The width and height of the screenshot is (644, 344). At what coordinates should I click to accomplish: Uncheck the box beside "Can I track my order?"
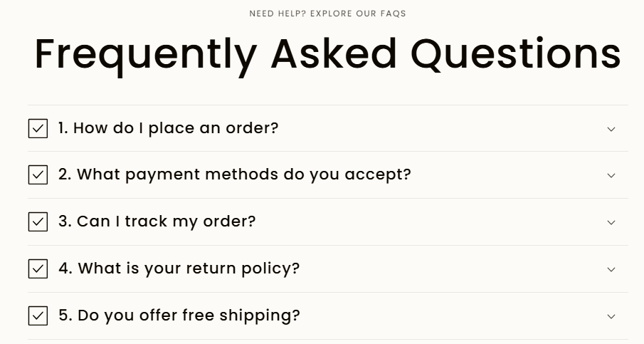point(38,221)
